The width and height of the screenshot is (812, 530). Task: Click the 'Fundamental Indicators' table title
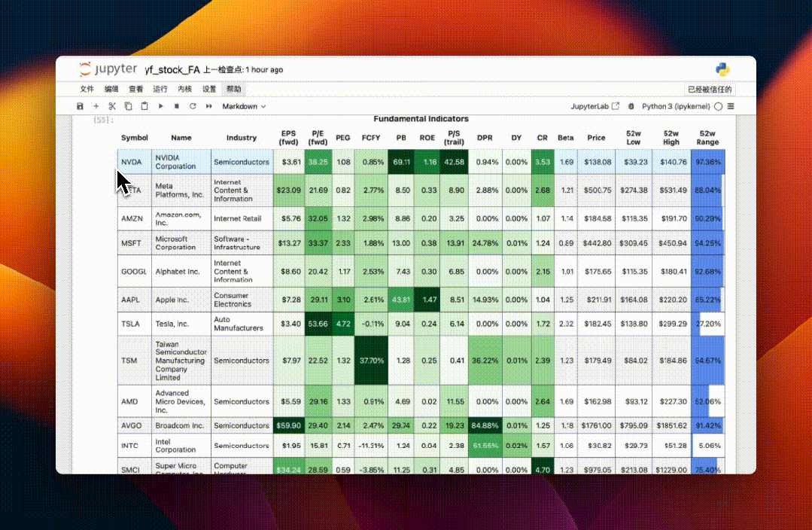coord(421,119)
